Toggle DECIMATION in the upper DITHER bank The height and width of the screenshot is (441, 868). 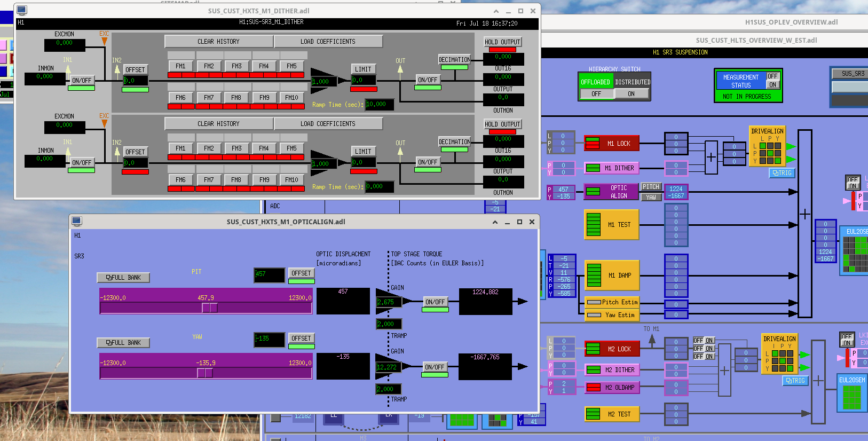tap(455, 60)
